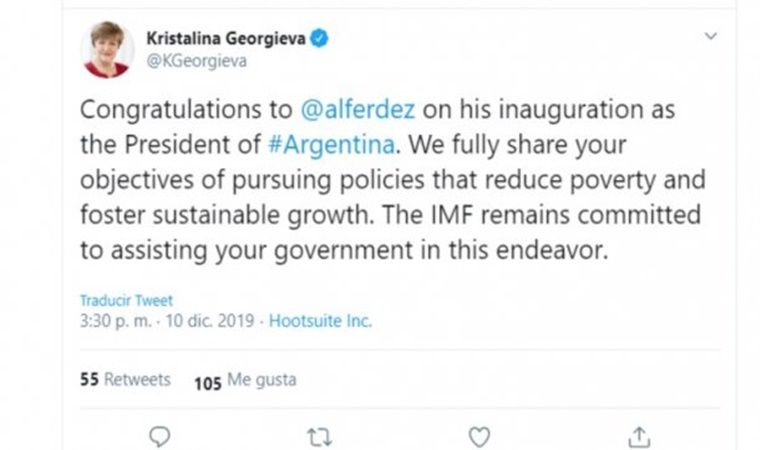Viewport: 760px width, 450px height.
Task: Click the Traducir Tweet link
Action: (126, 301)
